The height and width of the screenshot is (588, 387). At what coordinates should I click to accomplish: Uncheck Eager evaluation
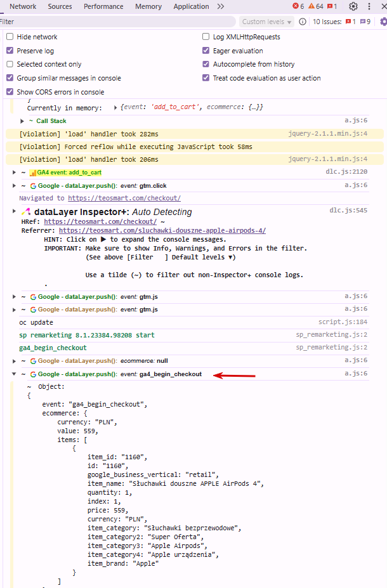[206, 50]
